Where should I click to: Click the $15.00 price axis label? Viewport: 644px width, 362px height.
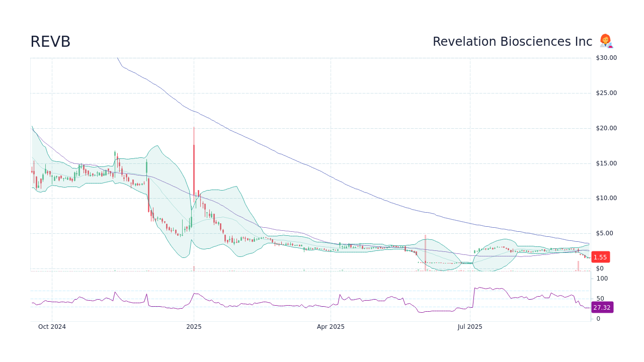coord(605,163)
